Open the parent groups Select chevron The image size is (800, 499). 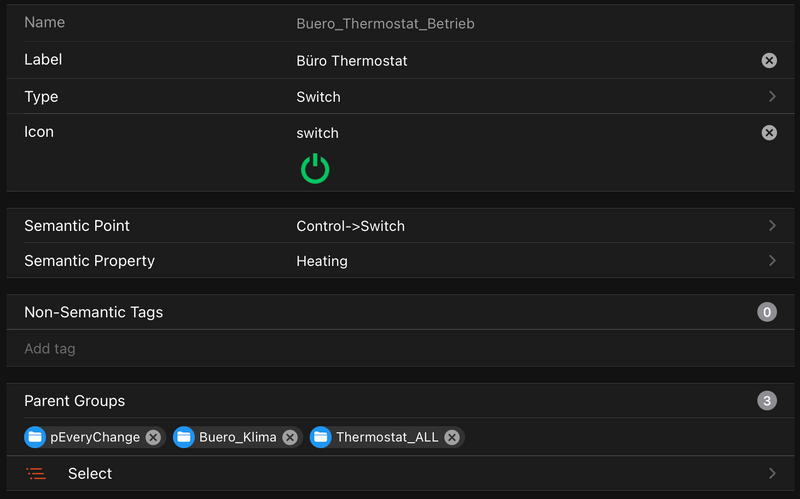tap(772, 474)
